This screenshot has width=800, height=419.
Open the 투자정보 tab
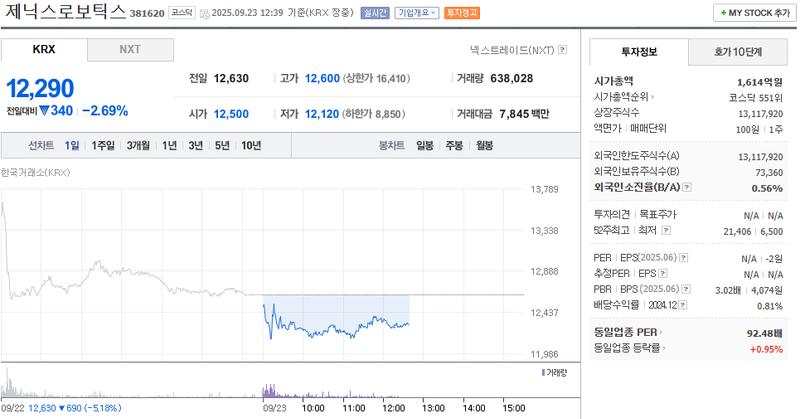(x=639, y=52)
